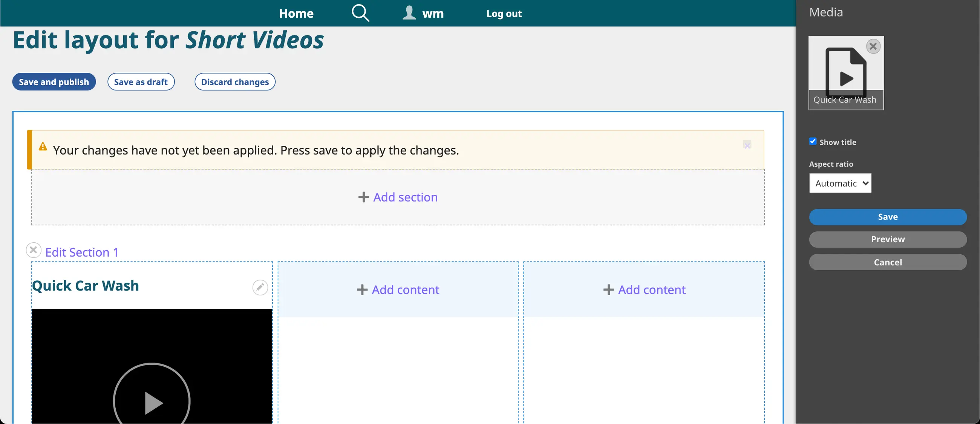Click the pencil edit icon for Quick Car Wash

[260, 287]
